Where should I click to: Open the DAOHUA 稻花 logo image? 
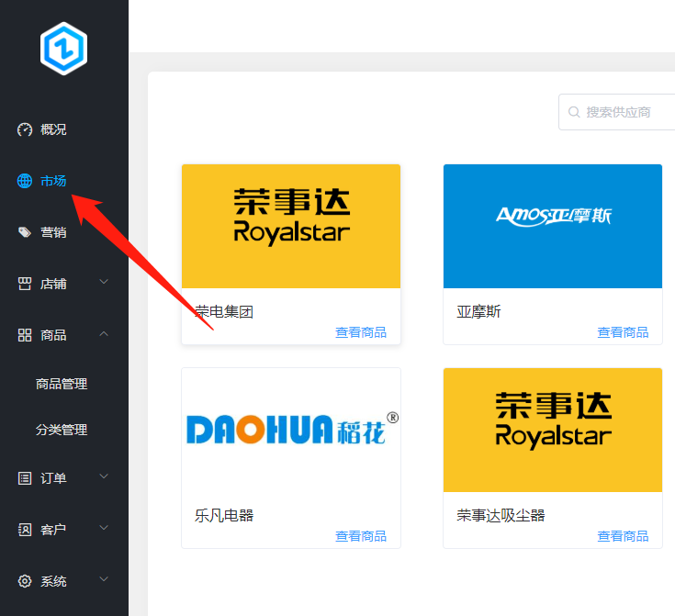click(291, 430)
